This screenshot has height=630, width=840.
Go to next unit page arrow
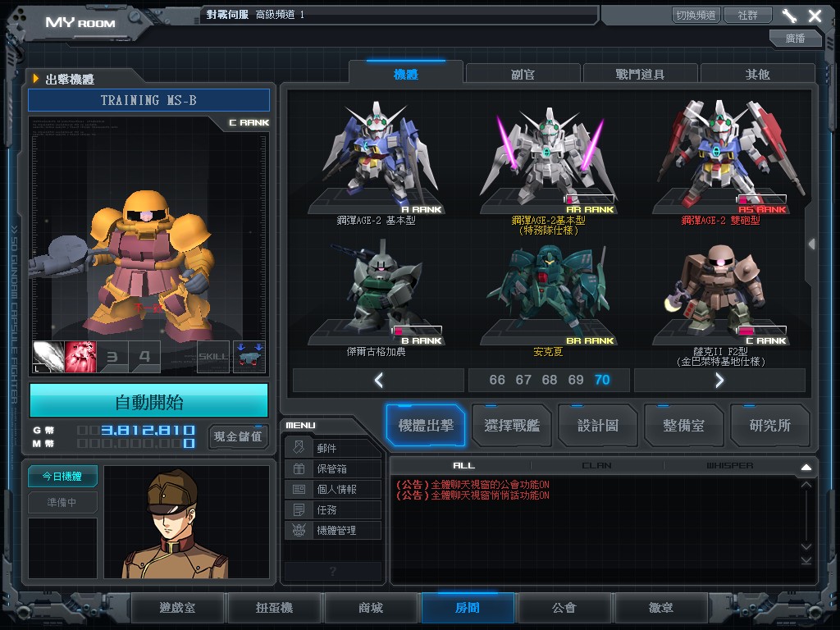(x=719, y=381)
